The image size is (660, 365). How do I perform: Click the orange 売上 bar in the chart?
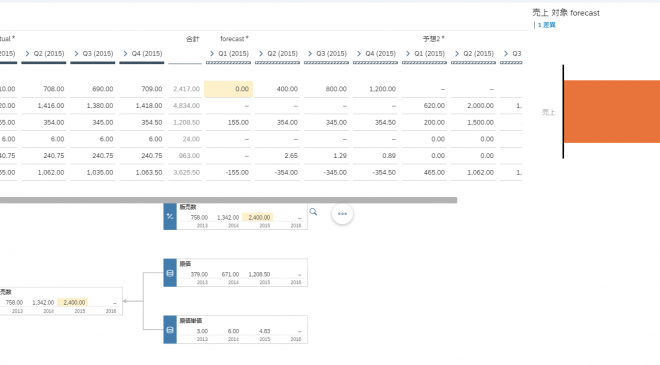tap(612, 112)
